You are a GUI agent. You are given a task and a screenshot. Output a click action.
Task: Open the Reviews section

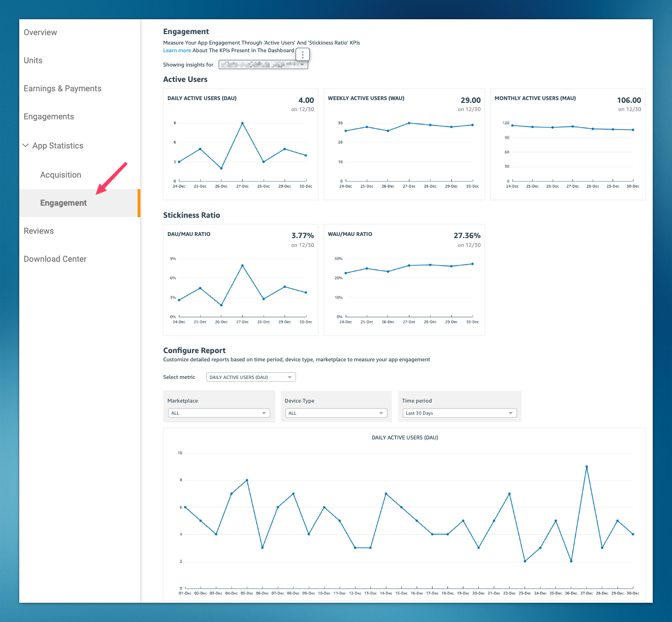(x=39, y=231)
